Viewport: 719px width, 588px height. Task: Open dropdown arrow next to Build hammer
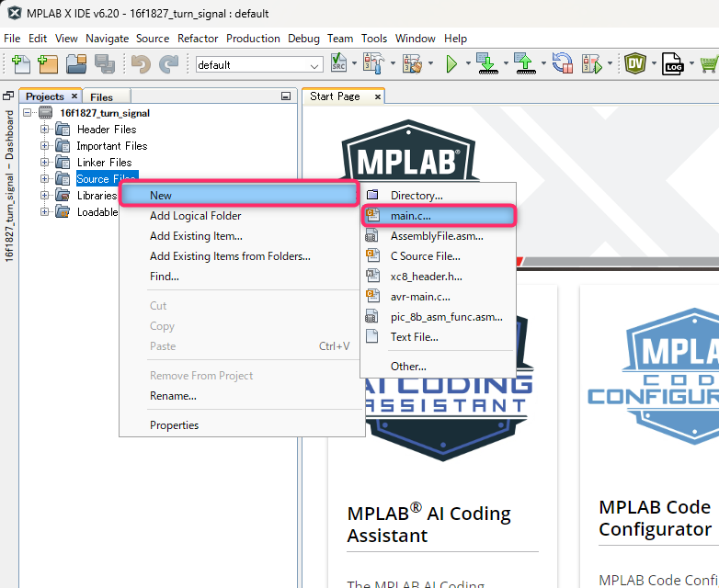393,63
